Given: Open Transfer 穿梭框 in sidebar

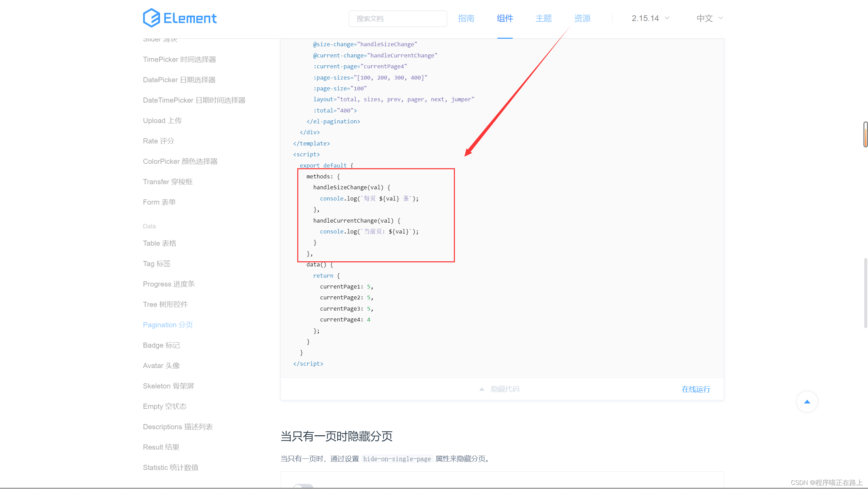Looking at the screenshot, I should 167,182.
